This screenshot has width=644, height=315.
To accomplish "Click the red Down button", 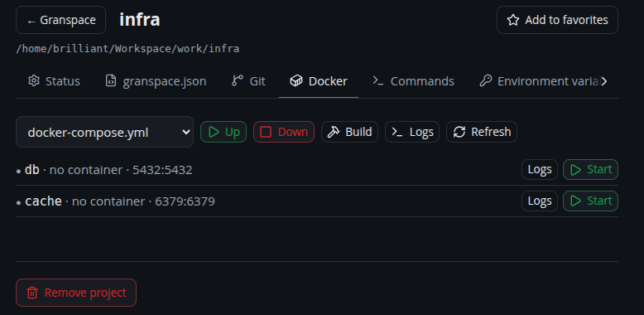I will [x=284, y=132].
